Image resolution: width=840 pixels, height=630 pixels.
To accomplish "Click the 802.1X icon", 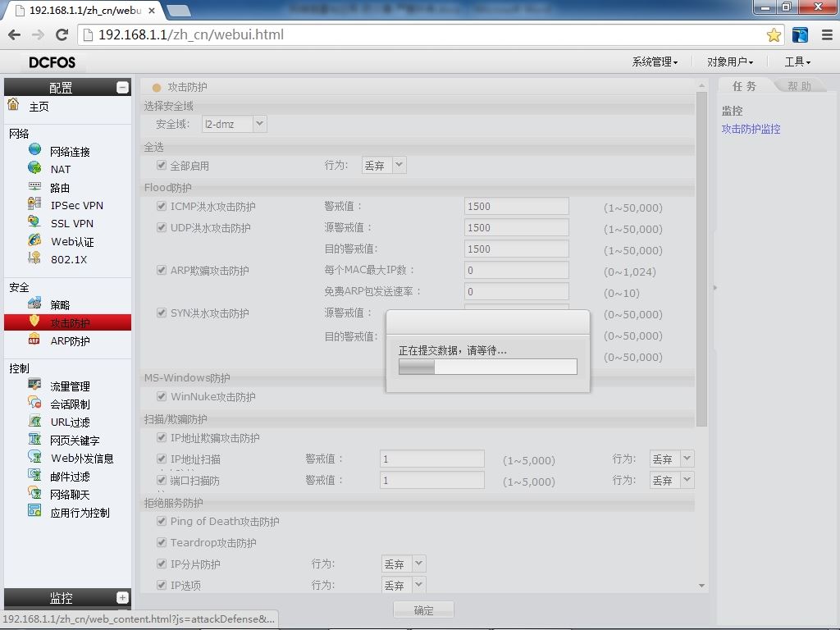I will [34, 258].
